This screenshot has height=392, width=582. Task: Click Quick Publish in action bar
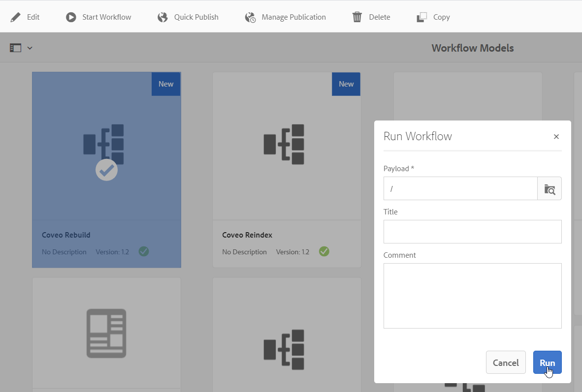[196, 17]
